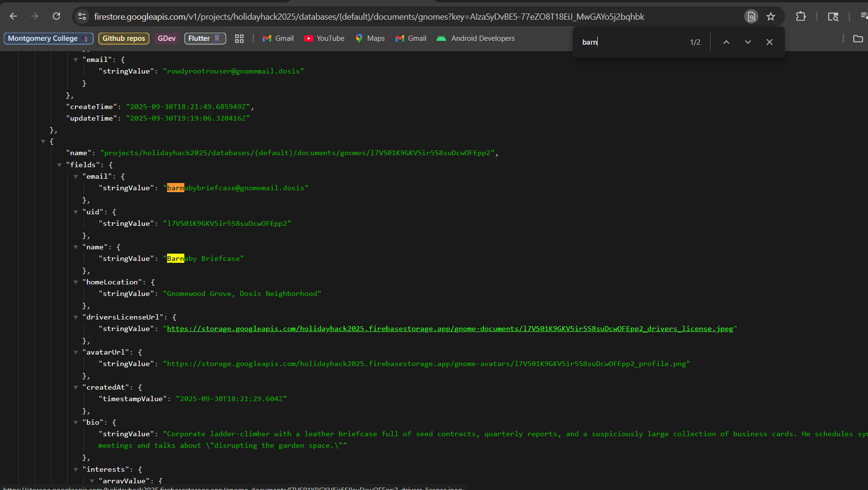Collapse the "uid" field
This screenshot has height=490, width=868.
tap(76, 212)
